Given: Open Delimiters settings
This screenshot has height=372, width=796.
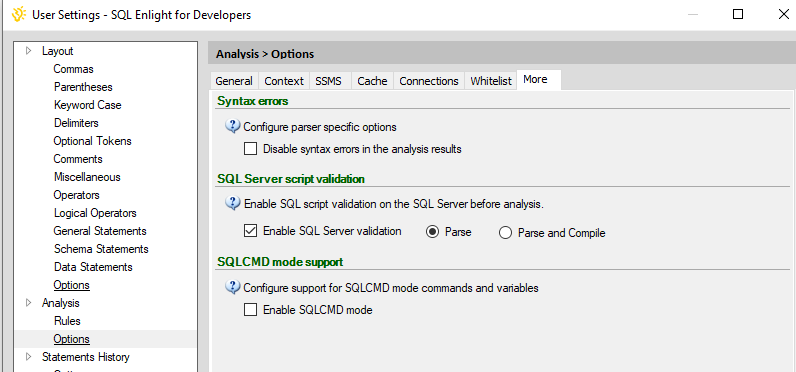Looking at the screenshot, I should pyautogui.click(x=76, y=123).
